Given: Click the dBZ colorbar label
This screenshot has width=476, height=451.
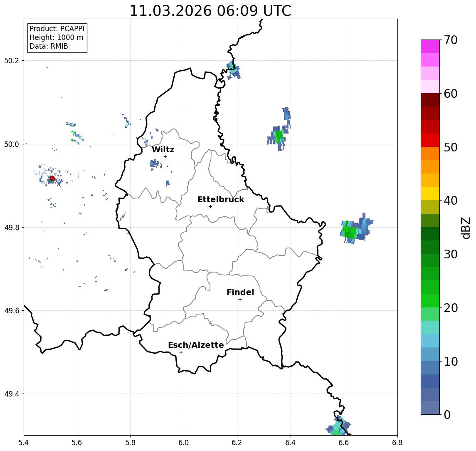Looking at the screenshot, I should [x=465, y=228].
